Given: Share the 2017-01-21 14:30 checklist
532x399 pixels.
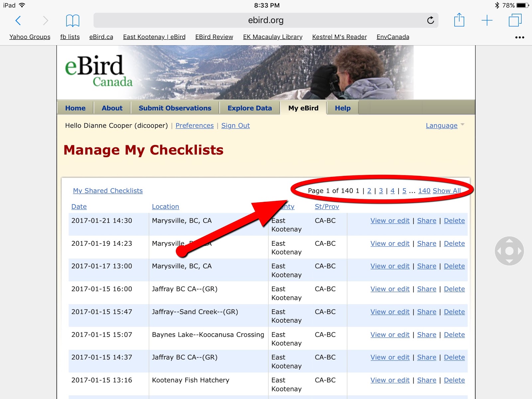Looking at the screenshot, I should click(427, 221).
